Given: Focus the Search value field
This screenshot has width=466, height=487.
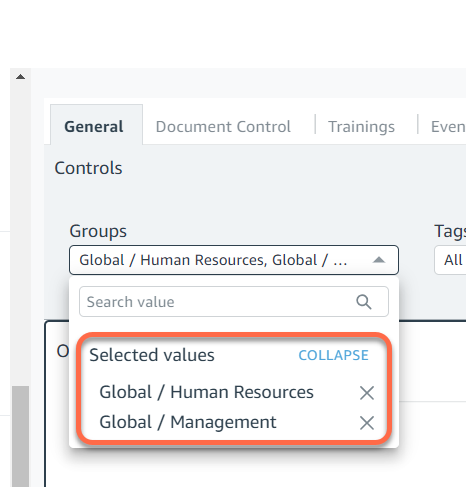Looking at the screenshot, I should (x=234, y=302).
